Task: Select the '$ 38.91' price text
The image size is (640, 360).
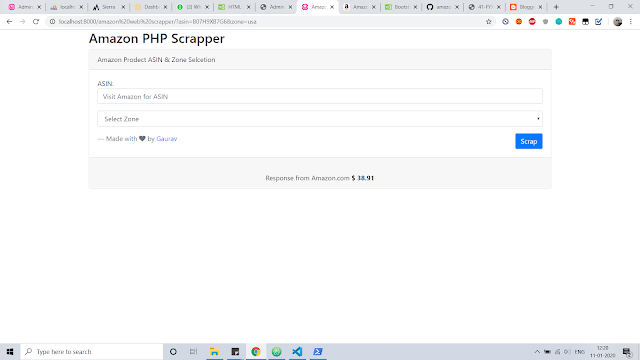Action: (362, 178)
